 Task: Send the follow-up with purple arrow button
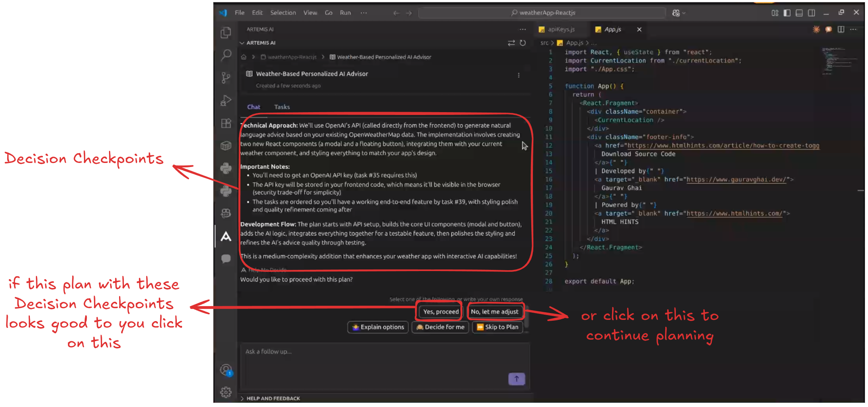pyautogui.click(x=516, y=379)
